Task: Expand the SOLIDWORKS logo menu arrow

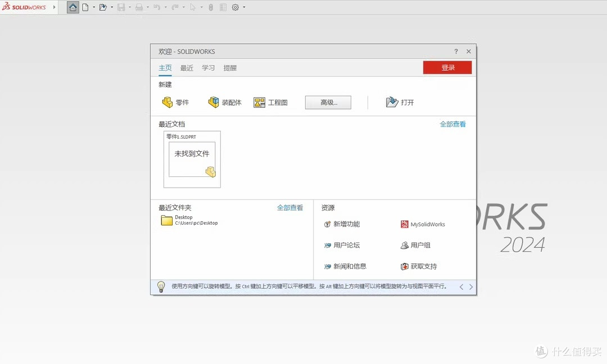Action: pyautogui.click(x=54, y=7)
